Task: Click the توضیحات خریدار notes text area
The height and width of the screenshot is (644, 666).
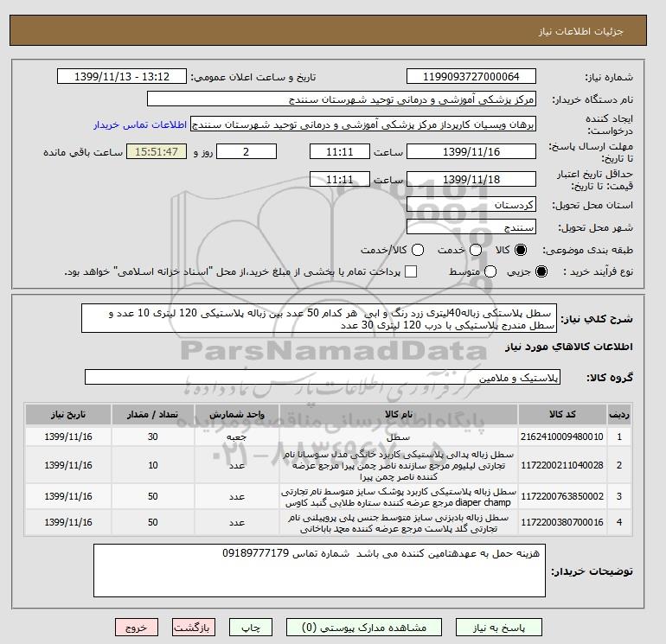Action: coord(319,571)
